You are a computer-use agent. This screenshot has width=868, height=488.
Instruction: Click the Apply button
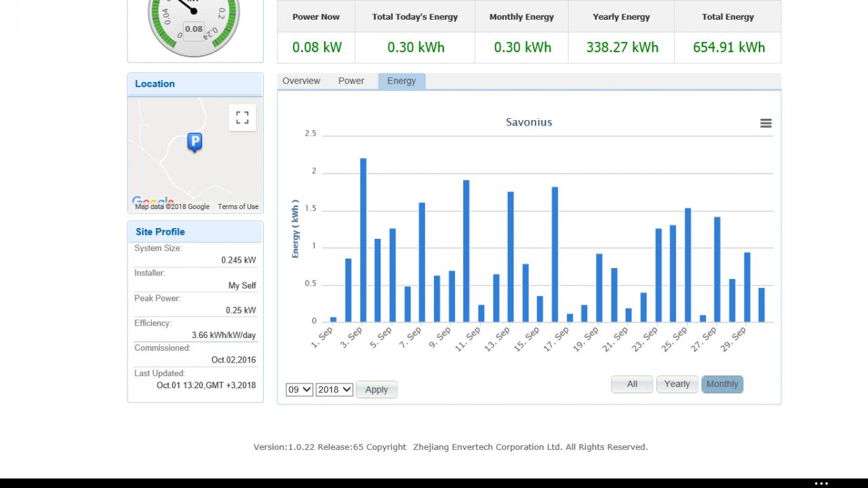pos(376,390)
